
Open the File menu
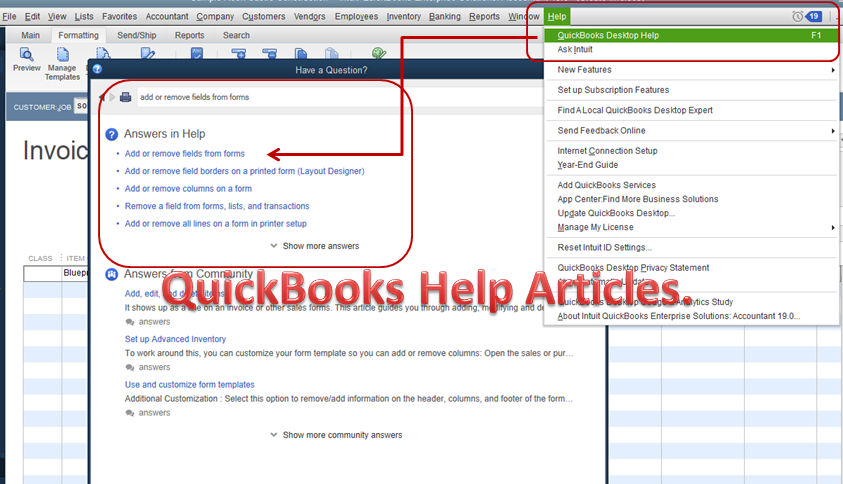tap(9, 17)
